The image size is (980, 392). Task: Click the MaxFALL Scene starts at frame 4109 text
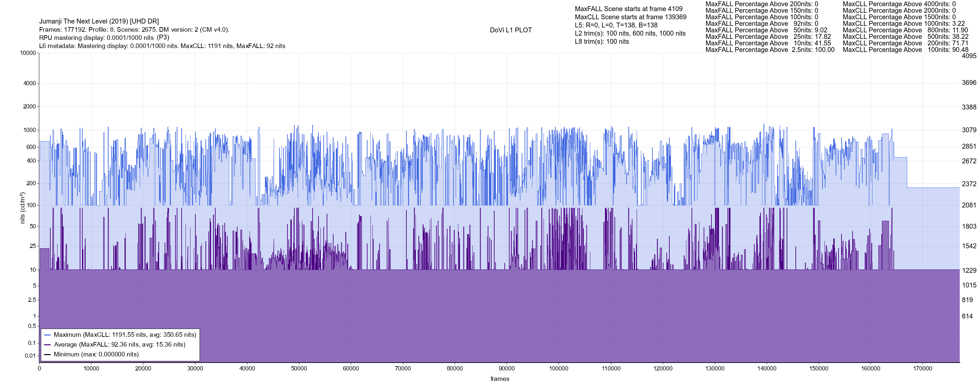pyautogui.click(x=629, y=9)
